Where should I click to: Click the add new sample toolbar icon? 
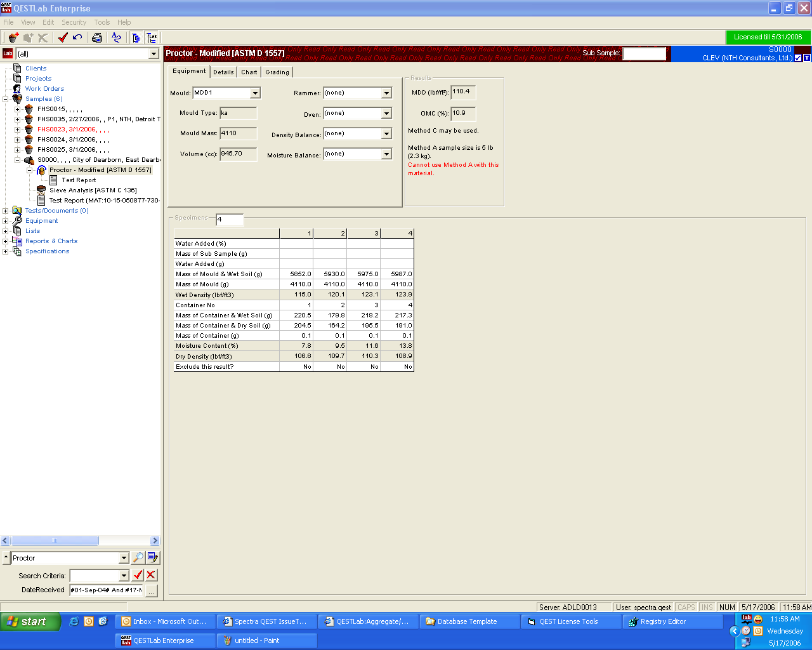tap(13, 37)
